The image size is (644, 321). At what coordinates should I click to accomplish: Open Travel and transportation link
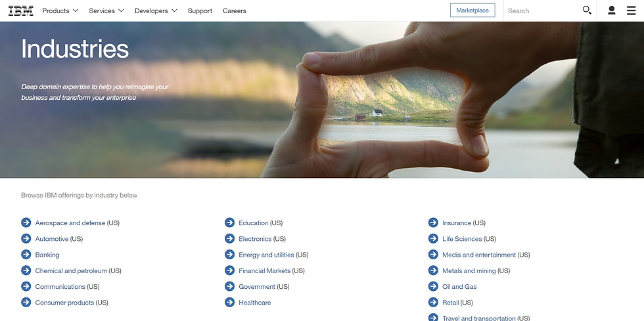pyautogui.click(x=479, y=318)
